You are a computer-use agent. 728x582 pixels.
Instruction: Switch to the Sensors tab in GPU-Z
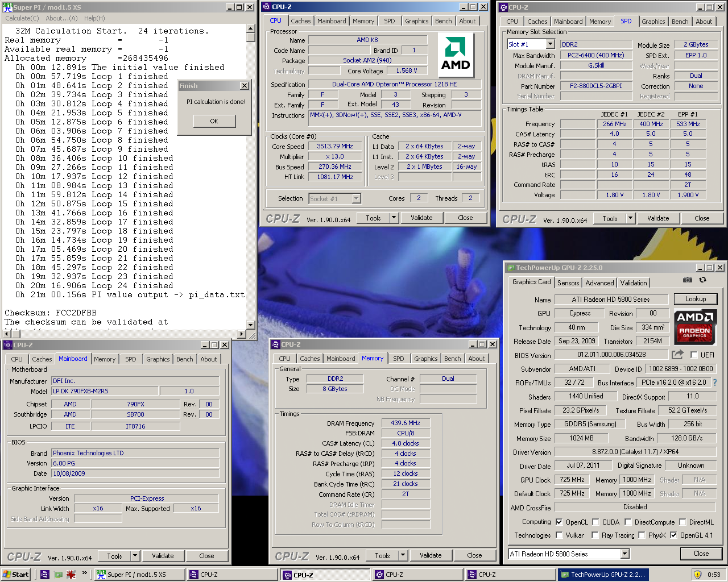[568, 282]
